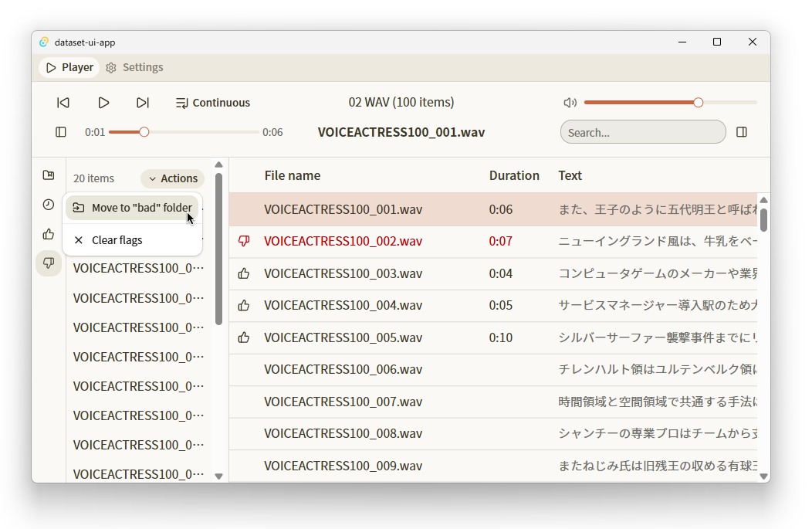
Task: Focus the Search input field
Action: [643, 132]
